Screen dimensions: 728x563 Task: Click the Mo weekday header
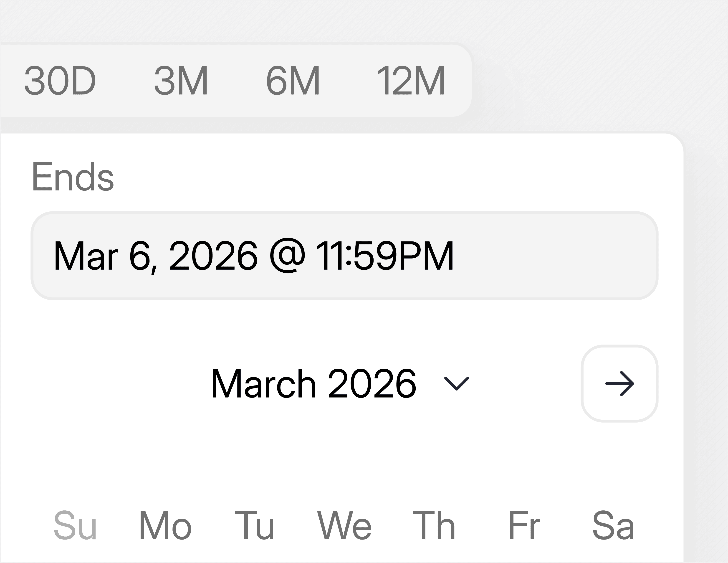click(x=165, y=526)
